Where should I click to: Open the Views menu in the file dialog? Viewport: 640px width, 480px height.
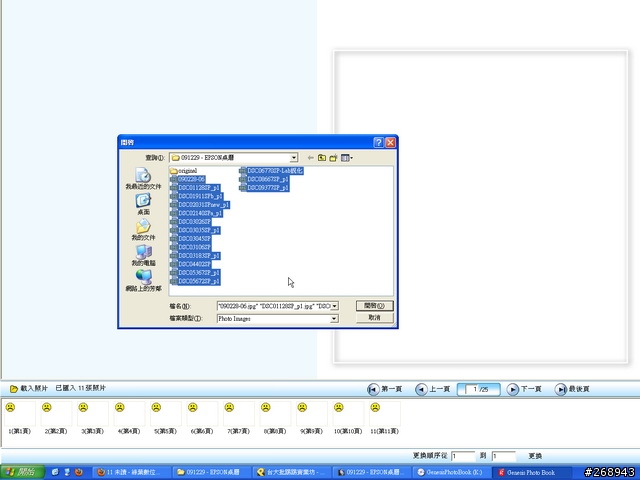click(x=347, y=158)
